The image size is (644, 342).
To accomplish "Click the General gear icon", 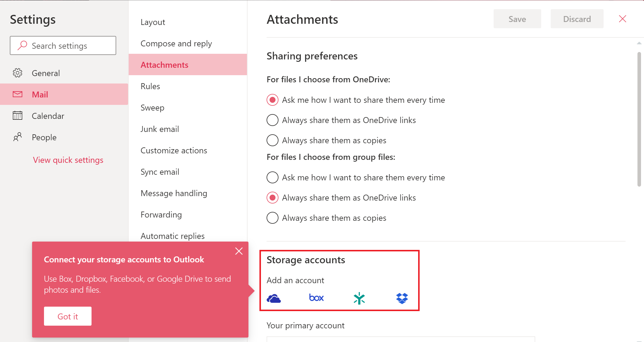I will (18, 73).
